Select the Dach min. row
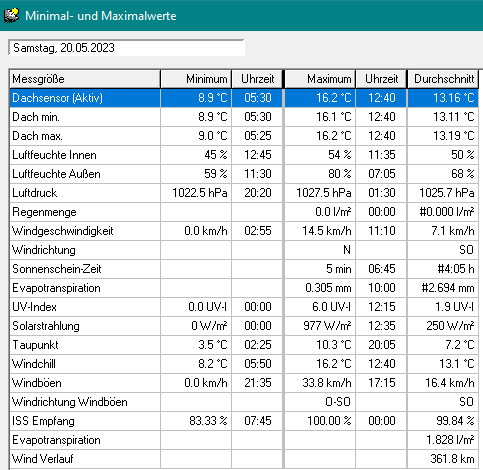The width and height of the screenshot is (483, 470). coord(244,117)
